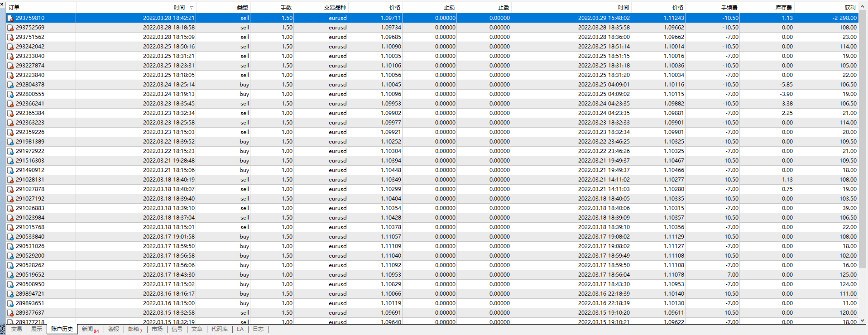Click the icon for order 289894721

(10, 294)
